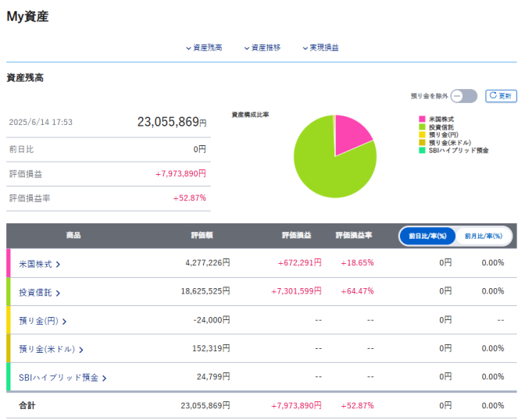Viewport: 525px width, 420px height.
Task: Click the 資産構成比率 chart label
Action: pos(250,115)
